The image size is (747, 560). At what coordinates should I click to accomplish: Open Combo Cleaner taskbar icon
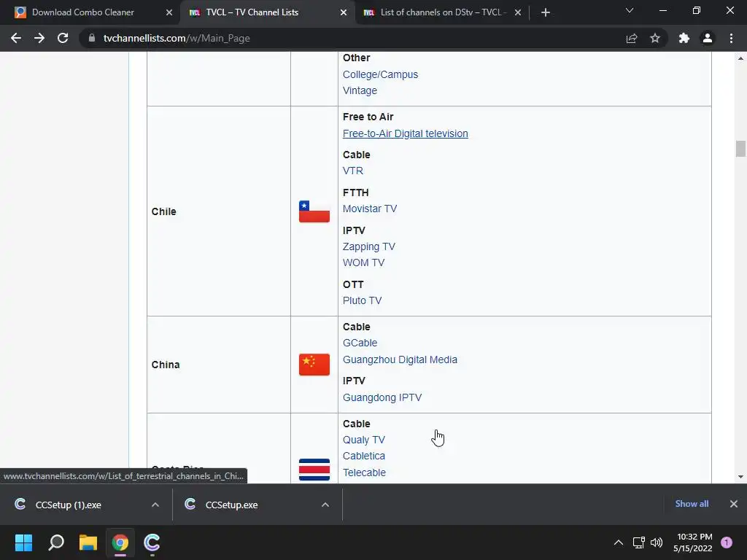tap(152, 542)
